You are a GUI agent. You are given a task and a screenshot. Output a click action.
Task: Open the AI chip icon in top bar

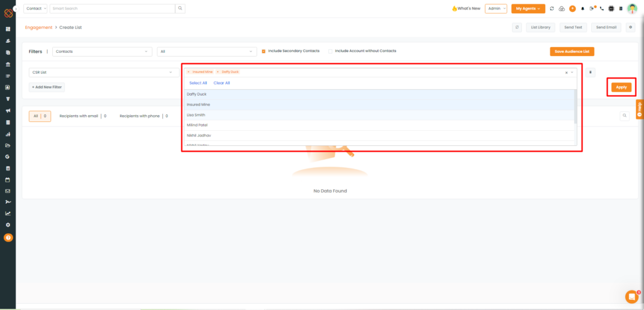pos(611,8)
